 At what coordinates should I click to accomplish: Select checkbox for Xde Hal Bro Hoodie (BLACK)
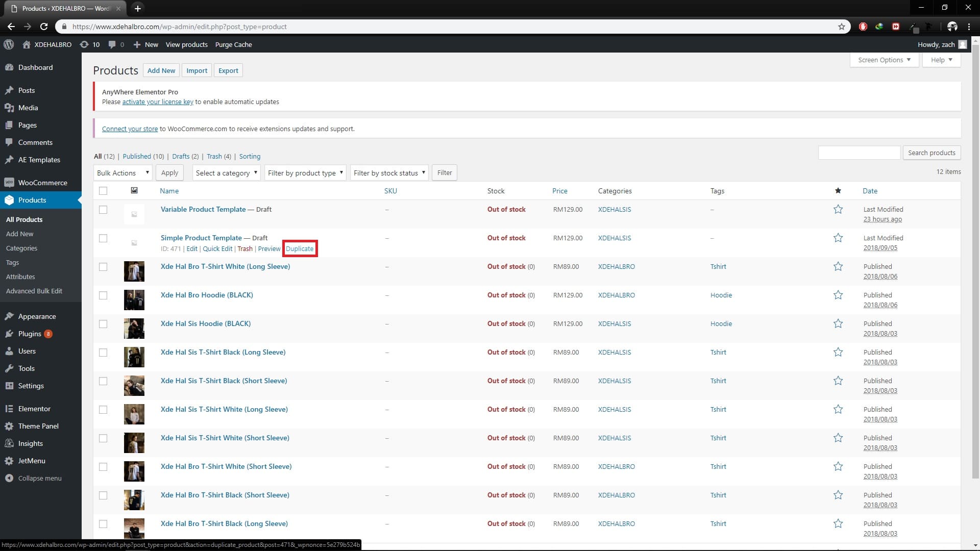(x=103, y=295)
